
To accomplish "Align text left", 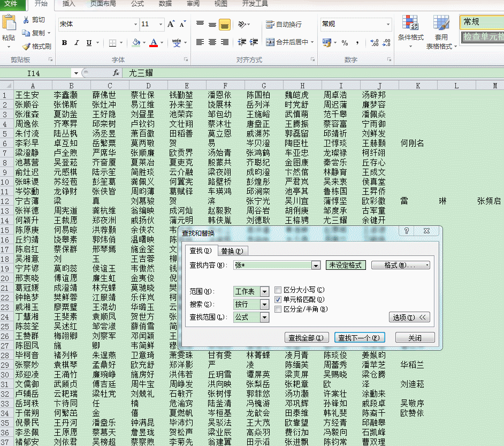I will (x=200, y=42).
